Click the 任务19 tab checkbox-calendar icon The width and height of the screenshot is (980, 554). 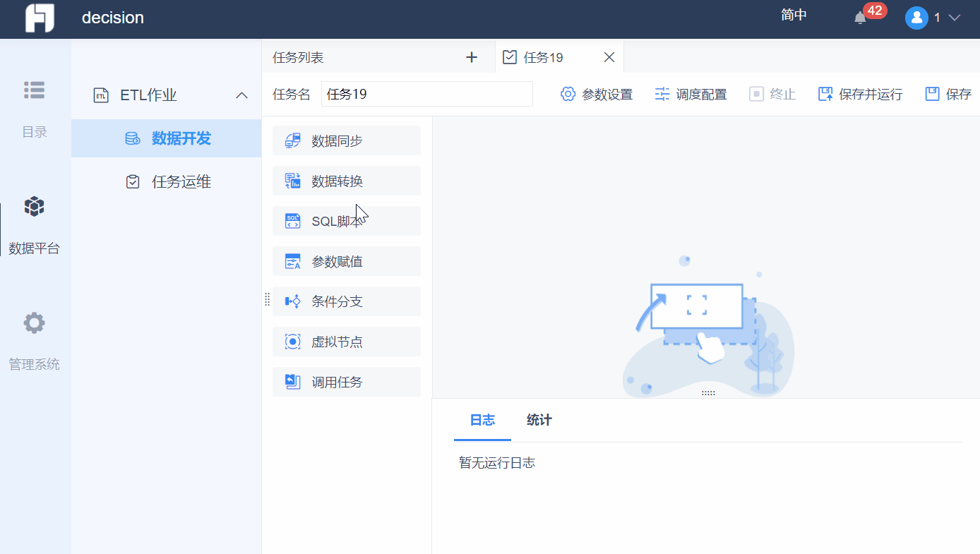(x=510, y=57)
